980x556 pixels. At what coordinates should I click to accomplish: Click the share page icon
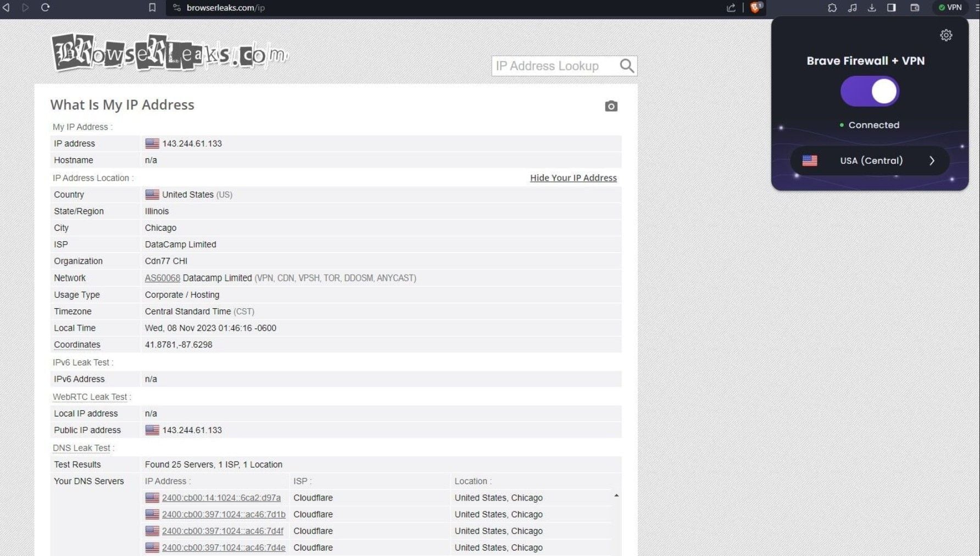pos(730,8)
